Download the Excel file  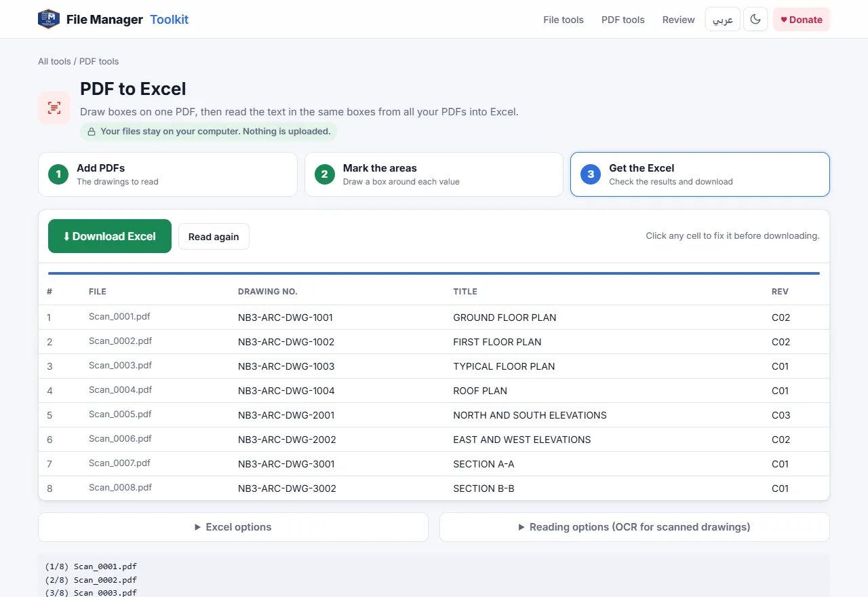coord(110,236)
